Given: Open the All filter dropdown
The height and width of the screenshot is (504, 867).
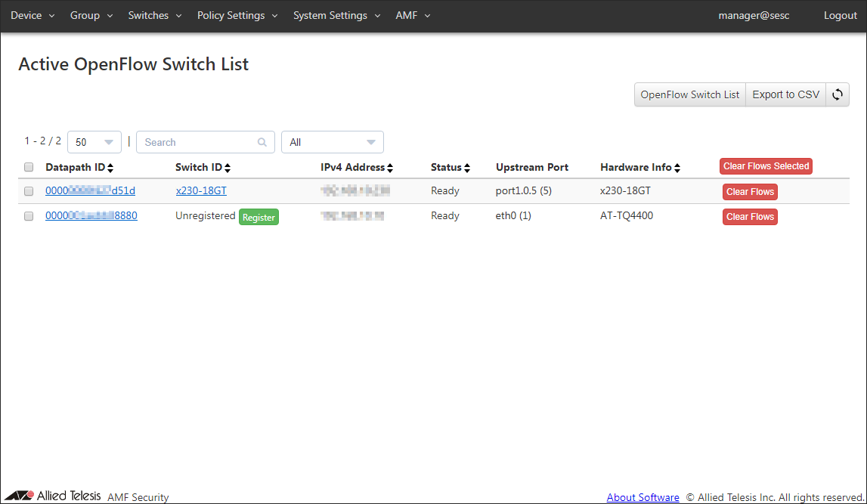Looking at the screenshot, I should pyautogui.click(x=332, y=142).
